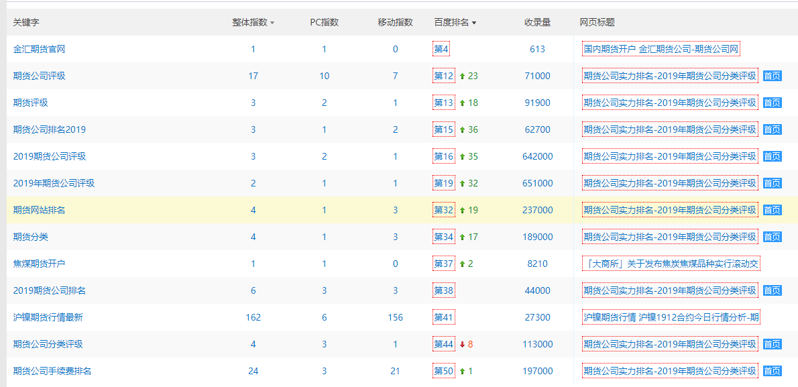
Task: Click the 收录量 value 113000
Action: pyautogui.click(x=537, y=344)
